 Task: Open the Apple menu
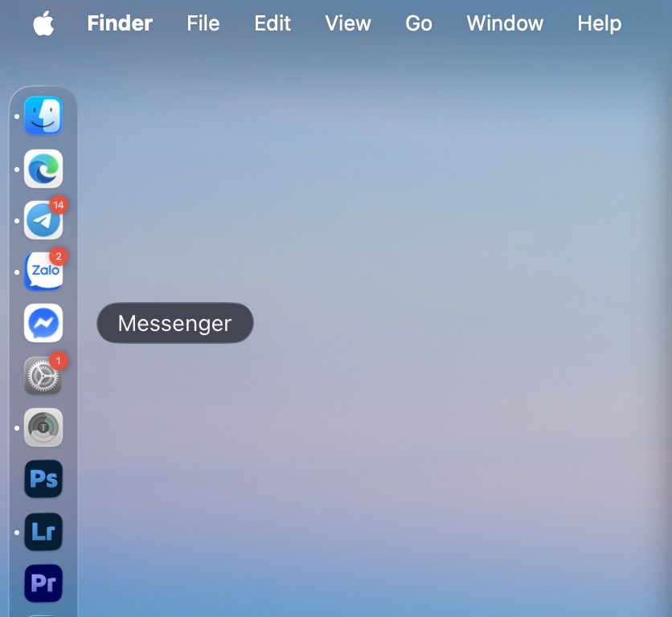pos(44,23)
